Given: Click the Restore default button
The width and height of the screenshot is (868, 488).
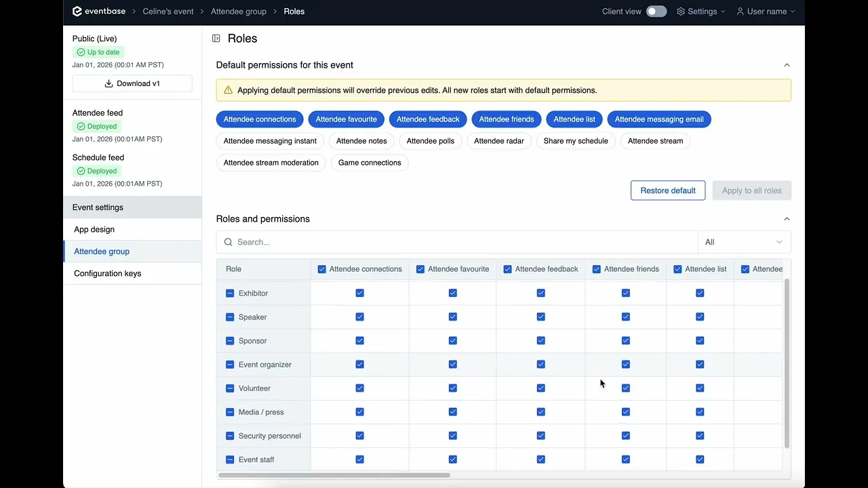Looking at the screenshot, I should pos(667,190).
